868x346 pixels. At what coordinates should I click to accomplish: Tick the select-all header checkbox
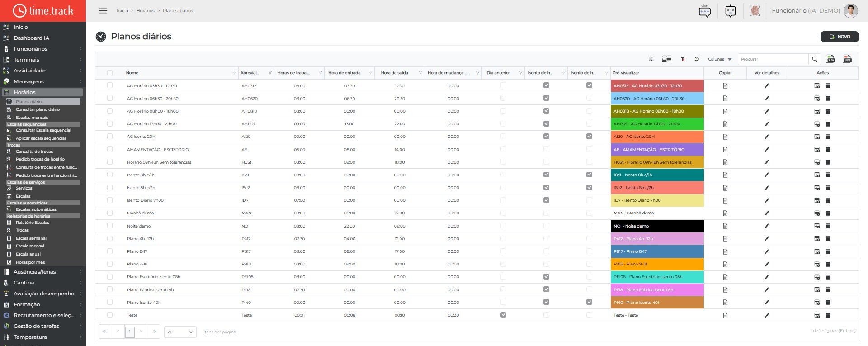tap(110, 73)
